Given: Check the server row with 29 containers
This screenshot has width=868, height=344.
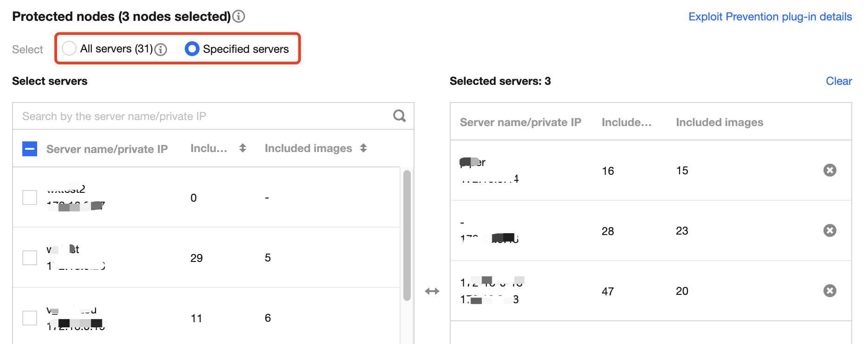Looking at the screenshot, I should pos(30,258).
